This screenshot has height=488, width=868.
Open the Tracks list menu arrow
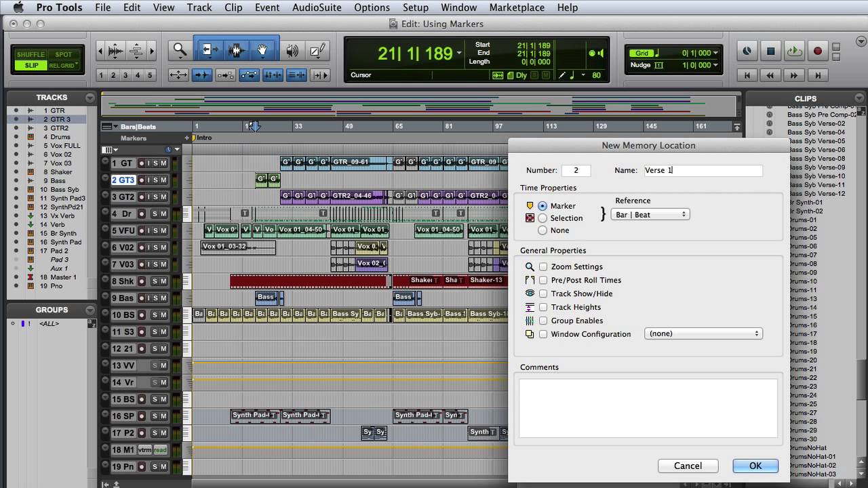click(x=90, y=98)
